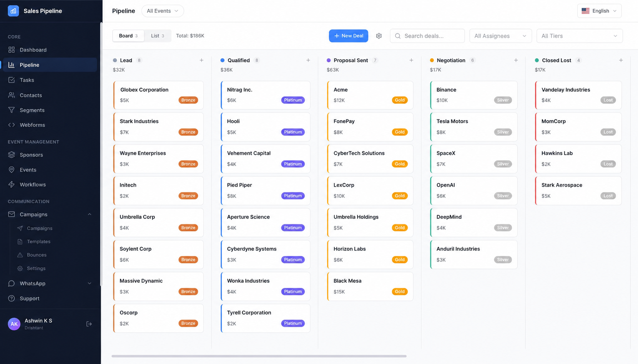
Task: Click the AK user avatar
Action: 14,324
